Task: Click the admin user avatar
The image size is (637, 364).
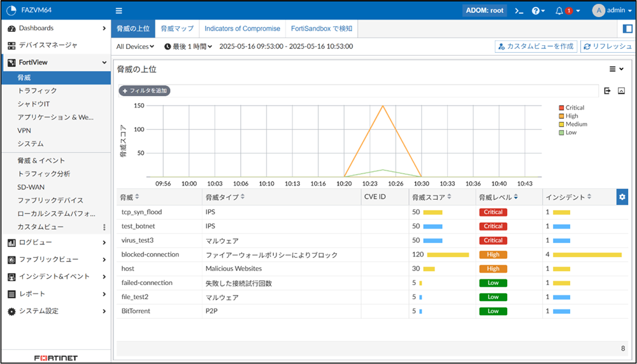Action: pos(598,11)
